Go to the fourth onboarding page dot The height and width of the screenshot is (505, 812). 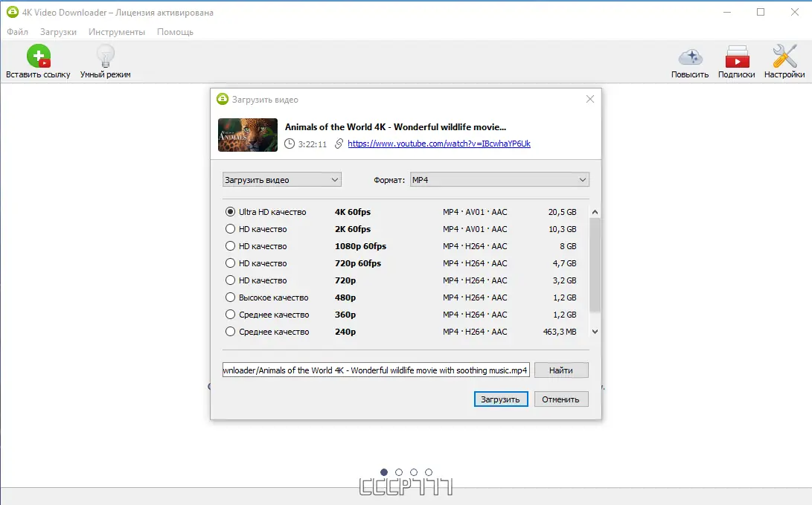[428, 472]
